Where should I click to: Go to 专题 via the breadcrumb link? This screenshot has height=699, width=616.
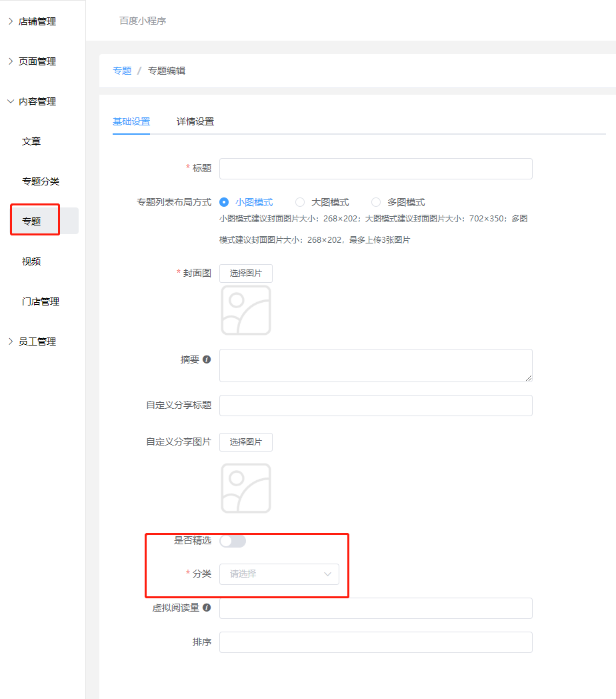122,70
